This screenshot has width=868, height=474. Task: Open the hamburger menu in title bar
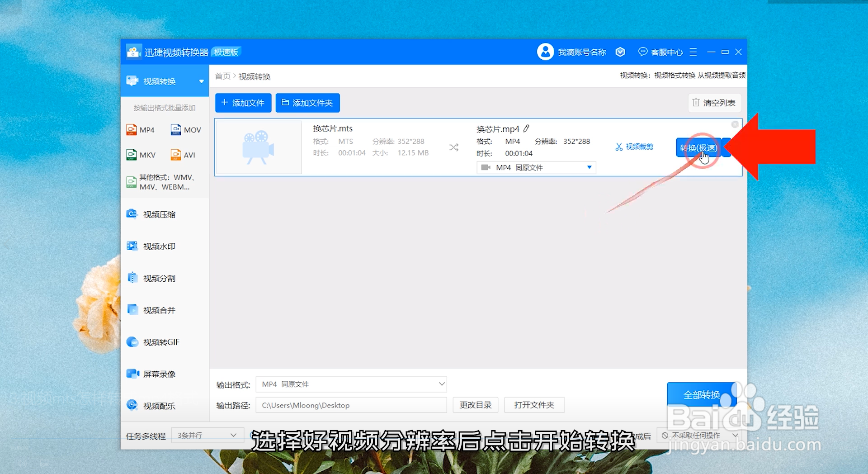[693, 52]
